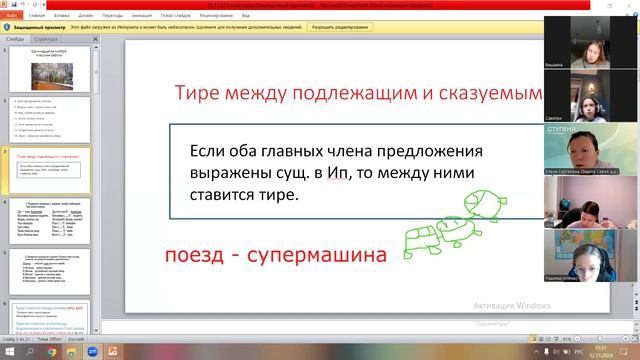The image size is (640, 360).
Task: Click the taskbar clock and date
Action: click(601, 351)
